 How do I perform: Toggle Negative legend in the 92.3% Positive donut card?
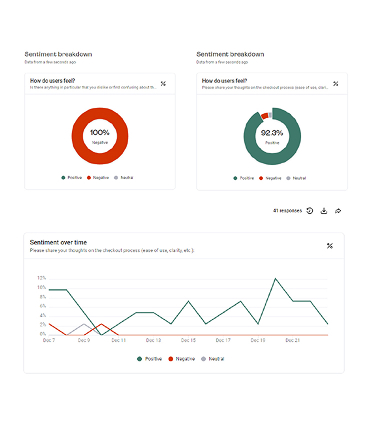click(270, 178)
